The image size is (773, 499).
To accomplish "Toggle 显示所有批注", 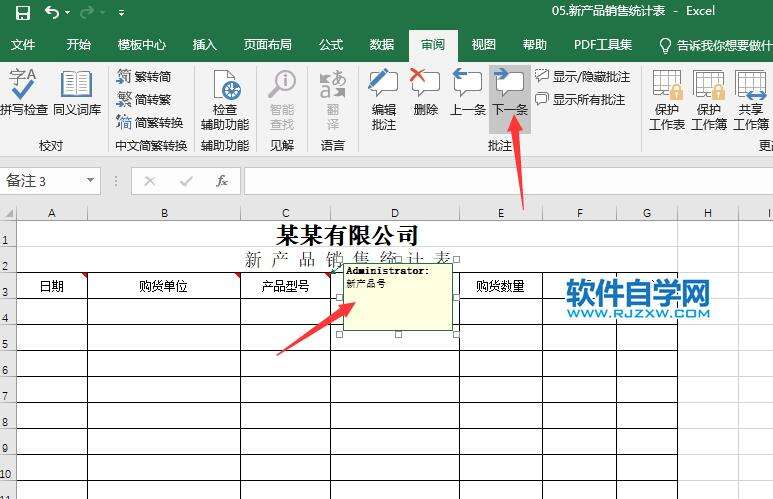I will [x=580, y=100].
